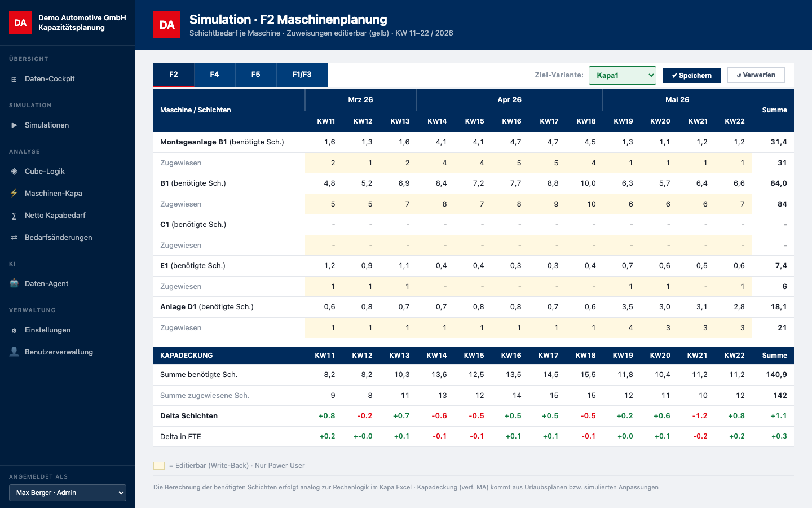Click the E1 (benötigte Sch.) row label
Viewport: 812px width, 508px height.
pos(193,266)
